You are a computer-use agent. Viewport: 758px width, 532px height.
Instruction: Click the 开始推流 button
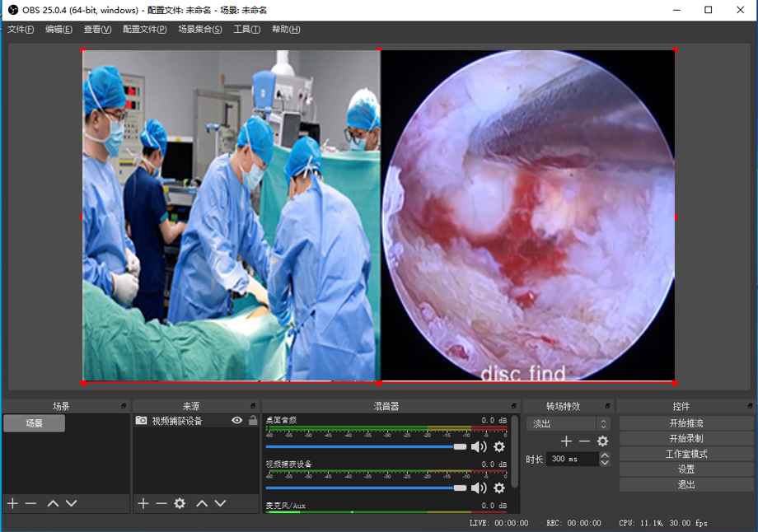(x=685, y=423)
